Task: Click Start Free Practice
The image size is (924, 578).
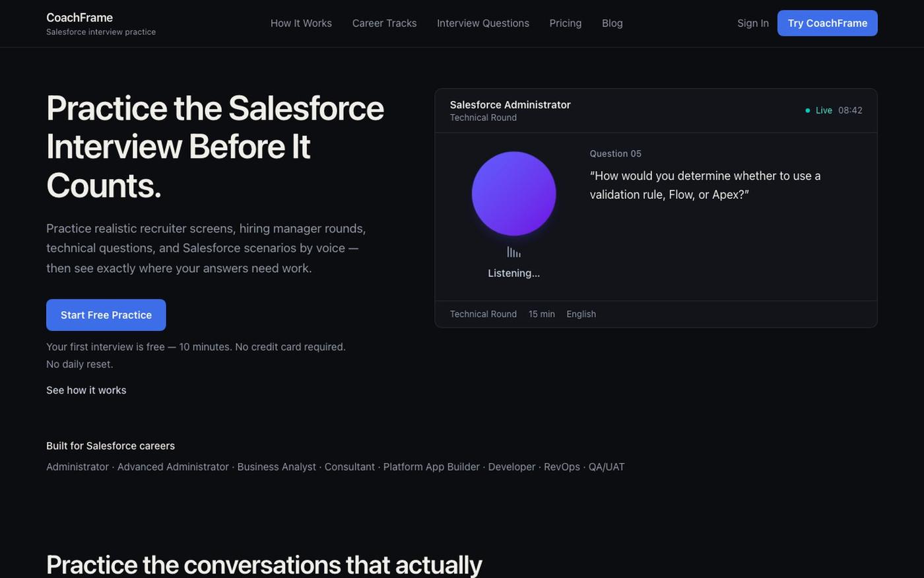Action: [x=106, y=315]
